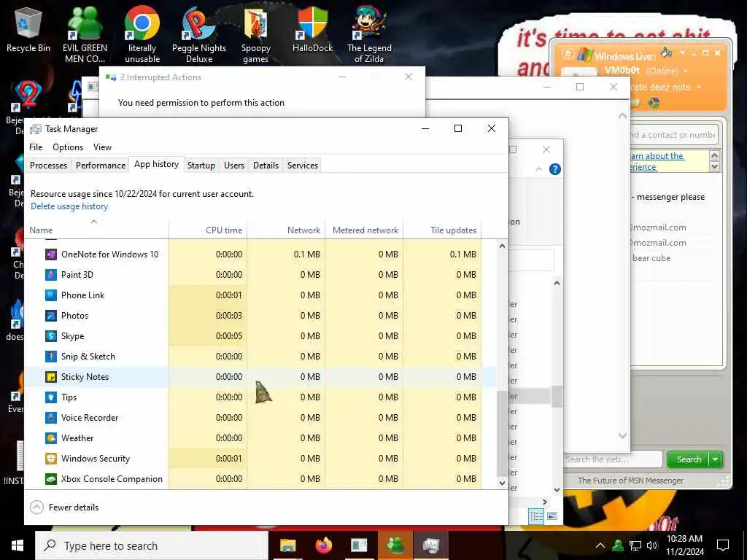Image resolution: width=747 pixels, height=560 pixels.
Task: Click 'The Future of MSN Messenger' banner text
Action: [x=630, y=481]
